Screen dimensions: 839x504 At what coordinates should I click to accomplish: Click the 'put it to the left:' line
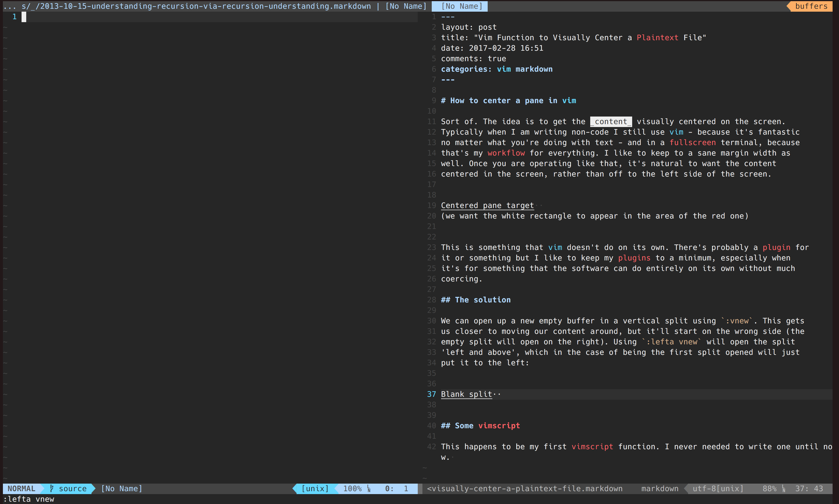(x=485, y=363)
